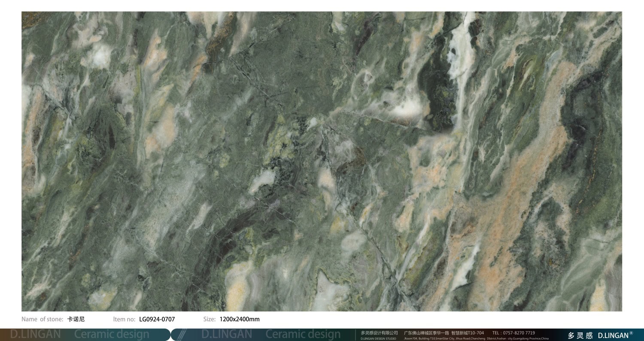
Task: Click the 智慧新城T10-704 address text
Action: (x=468, y=333)
